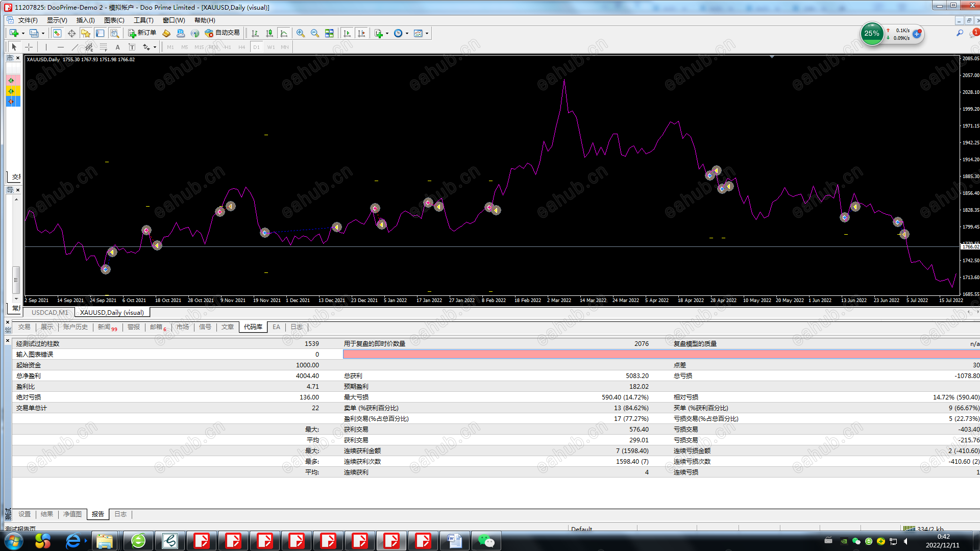Open WeChat from the taskbar
The width and height of the screenshot is (980, 551).
(486, 541)
